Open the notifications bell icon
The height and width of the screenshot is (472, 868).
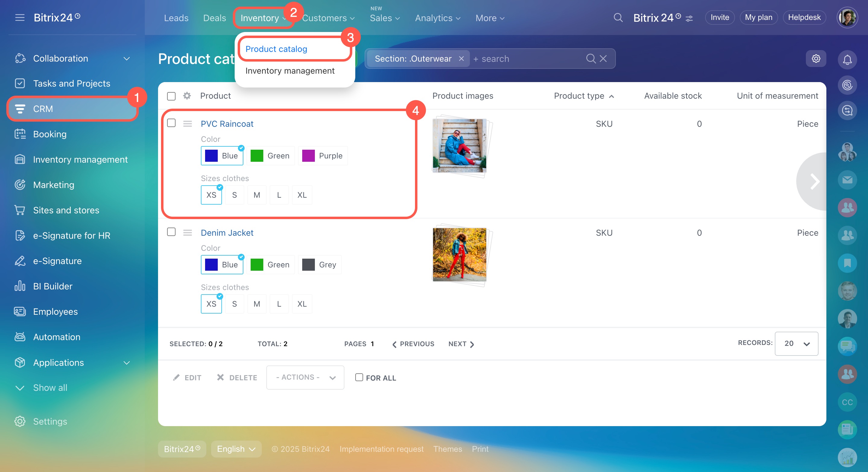(x=847, y=59)
